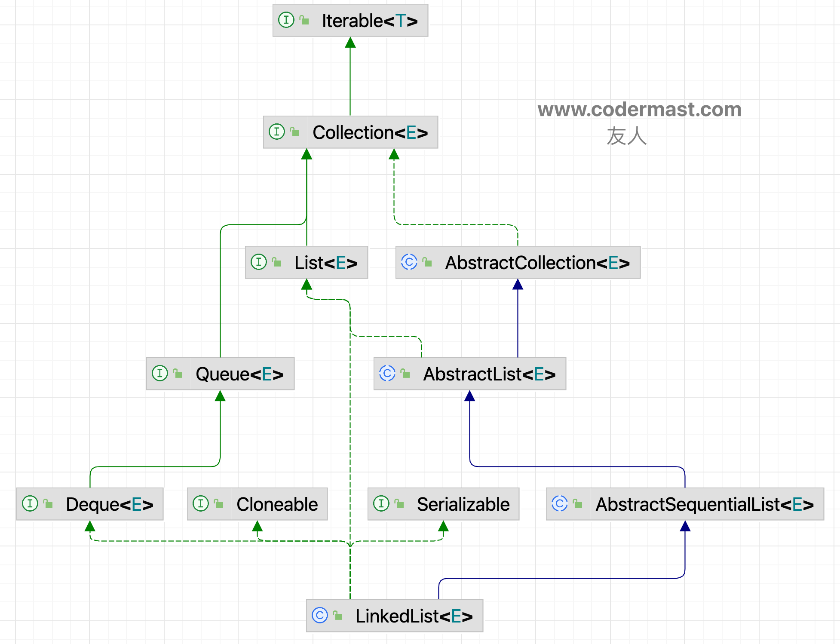Click the interface icon on Serializable node
Screen dimensions: 840x644
381,503
